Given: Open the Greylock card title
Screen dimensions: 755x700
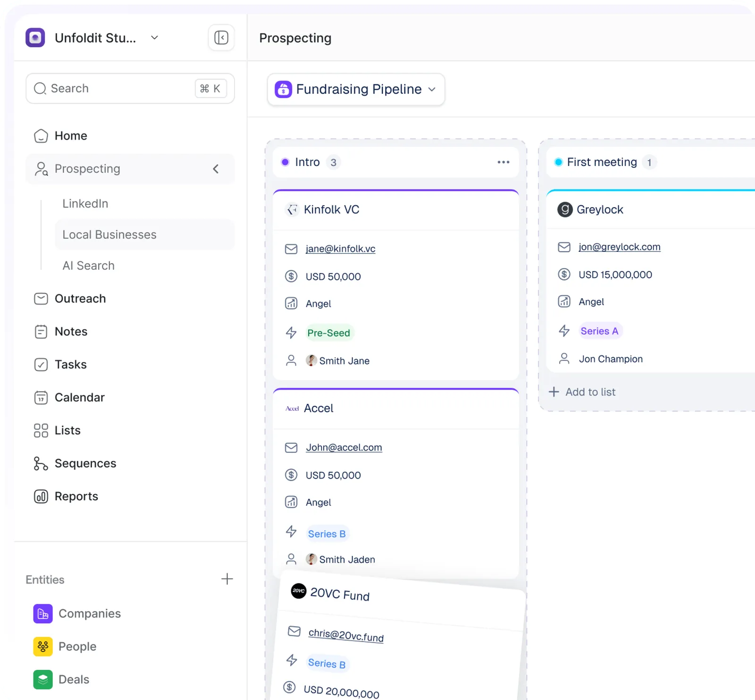Looking at the screenshot, I should (x=600, y=209).
